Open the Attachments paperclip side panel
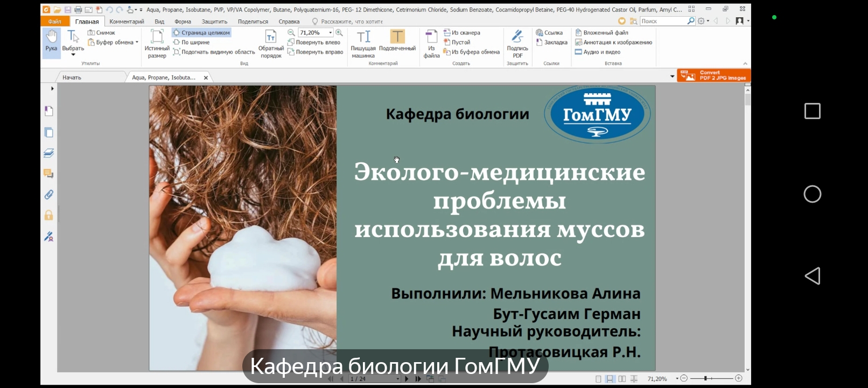This screenshot has height=388, width=868. 48,195
